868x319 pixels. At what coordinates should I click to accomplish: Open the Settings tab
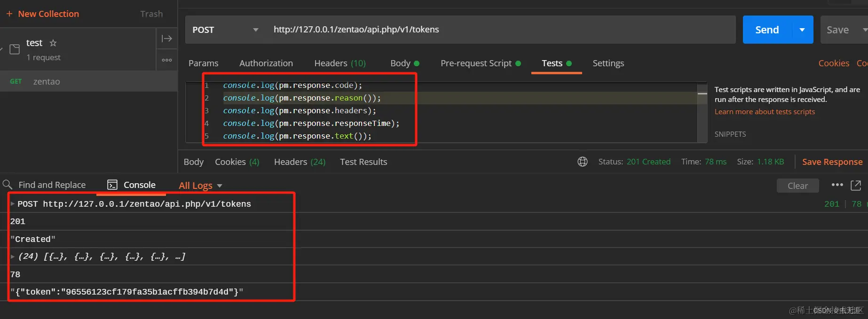(x=608, y=63)
